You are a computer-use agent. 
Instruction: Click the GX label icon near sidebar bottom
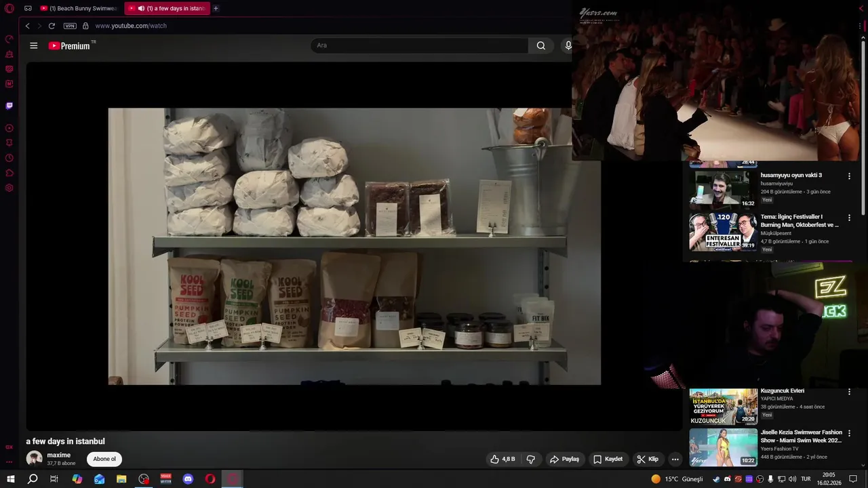[9, 447]
